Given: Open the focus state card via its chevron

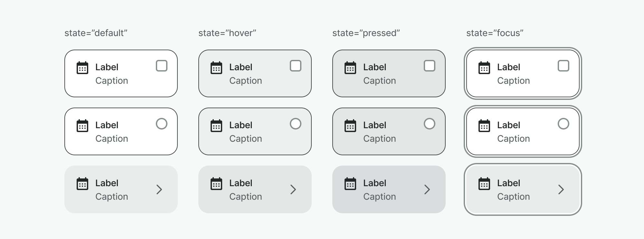Looking at the screenshot, I should pyautogui.click(x=561, y=189).
